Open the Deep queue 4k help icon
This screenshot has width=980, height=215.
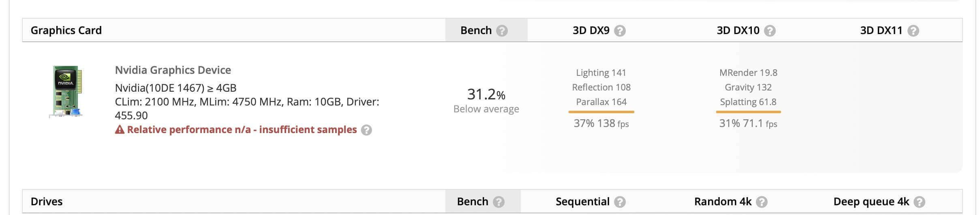coord(920,202)
